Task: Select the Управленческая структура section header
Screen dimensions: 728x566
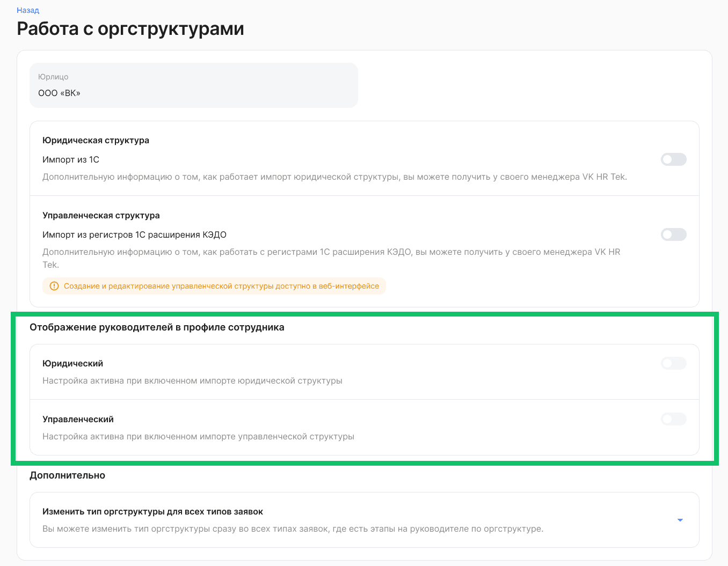Action: click(x=101, y=215)
